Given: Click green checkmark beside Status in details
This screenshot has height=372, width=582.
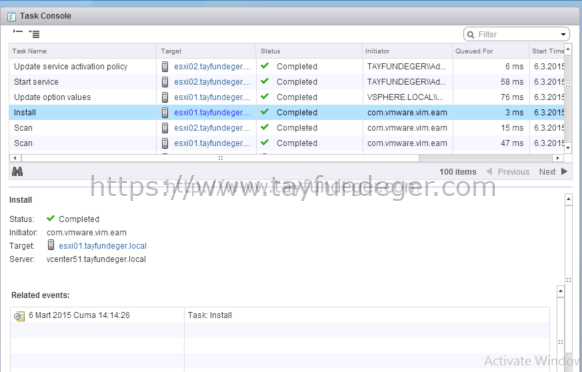Looking at the screenshot, I should [x=50, y=218].
